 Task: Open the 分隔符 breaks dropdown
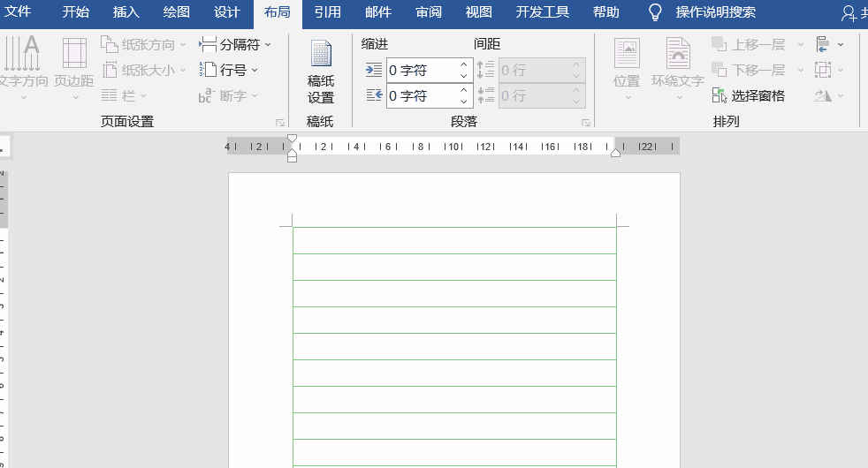pos(235,44)
